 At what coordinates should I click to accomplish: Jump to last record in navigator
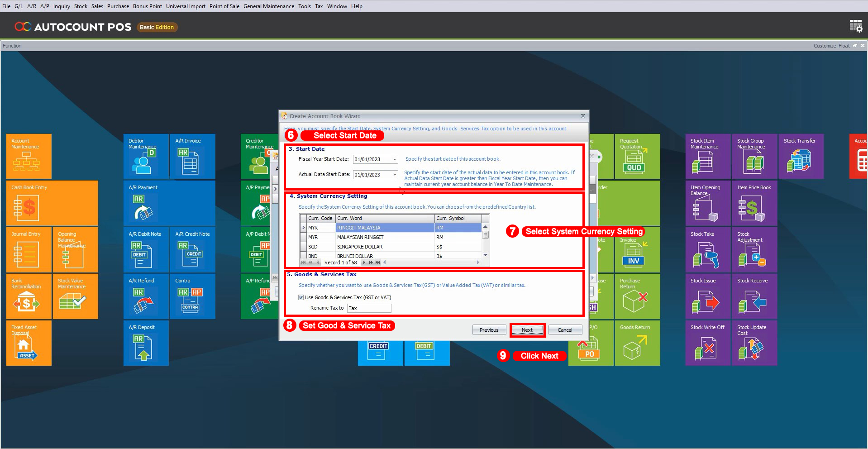[x=377, y=263]
